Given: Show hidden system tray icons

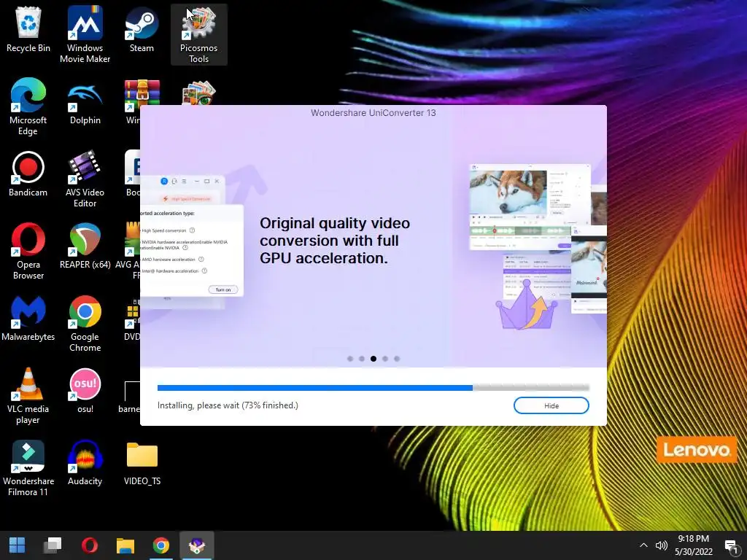Looking at the screenshot, I should click(x=643, y=545).
